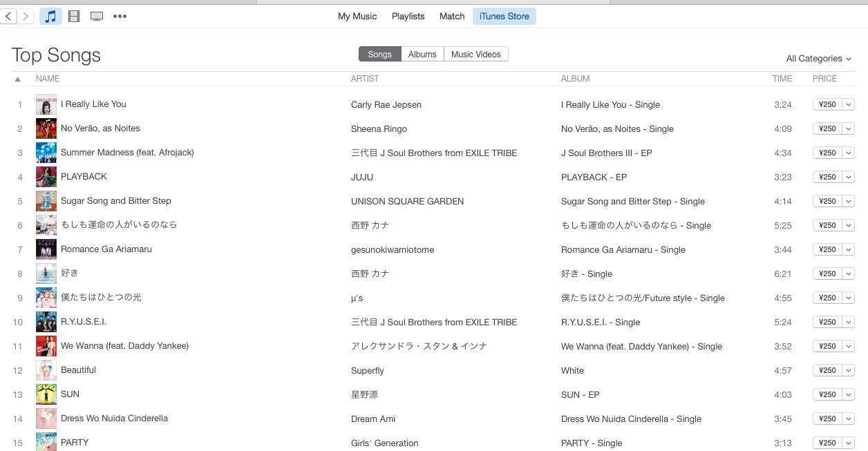Screen dimensions: 868x451
Task: Buy Summer Madness for ¥250
Action: click(x=827, y=153)
